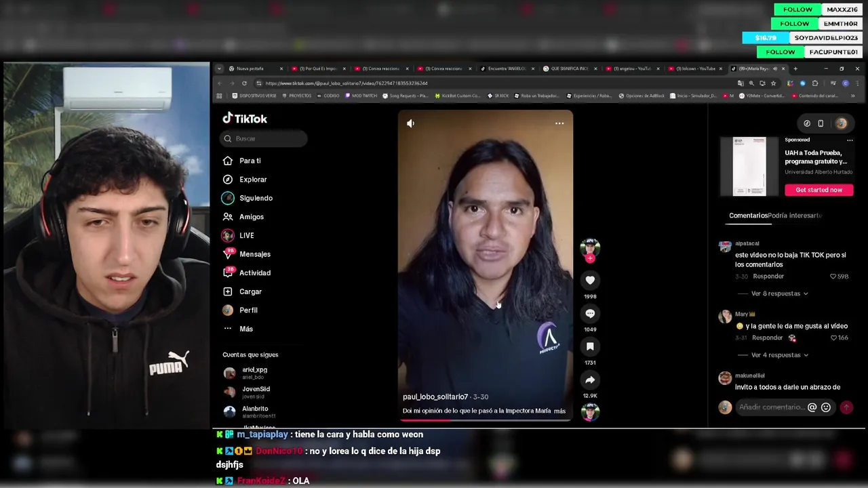Click Get started now ad button
This screenshot has width=868, height=488.
coord(818,190)
